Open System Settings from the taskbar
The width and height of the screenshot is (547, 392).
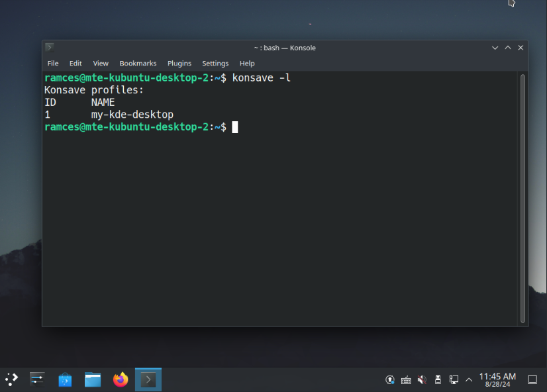click(36, 379)
